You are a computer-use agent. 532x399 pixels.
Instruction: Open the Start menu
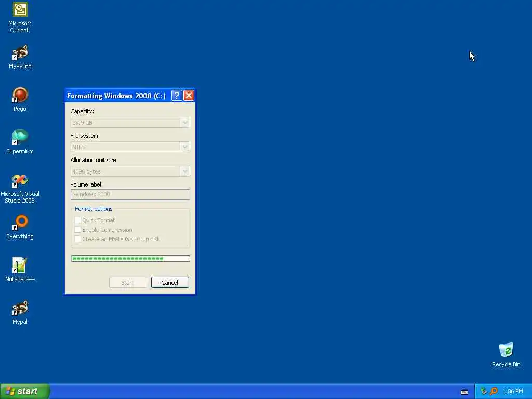(24, 391)
